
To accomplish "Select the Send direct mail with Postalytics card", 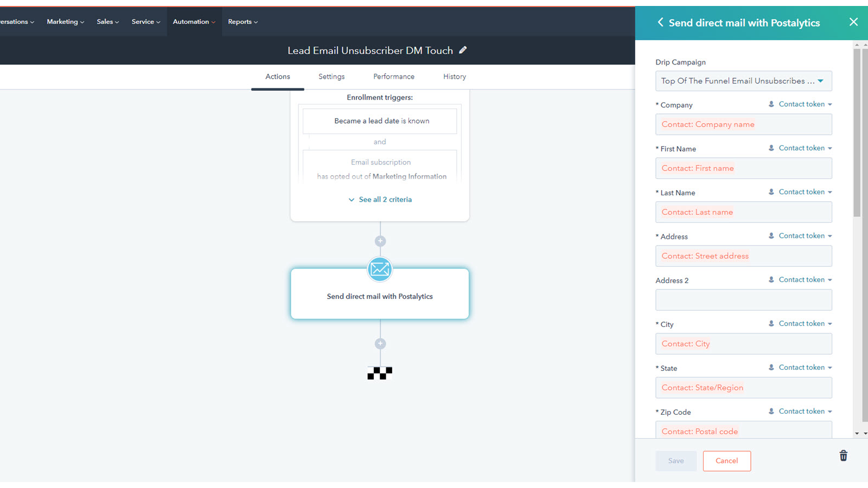I will 380,294.
